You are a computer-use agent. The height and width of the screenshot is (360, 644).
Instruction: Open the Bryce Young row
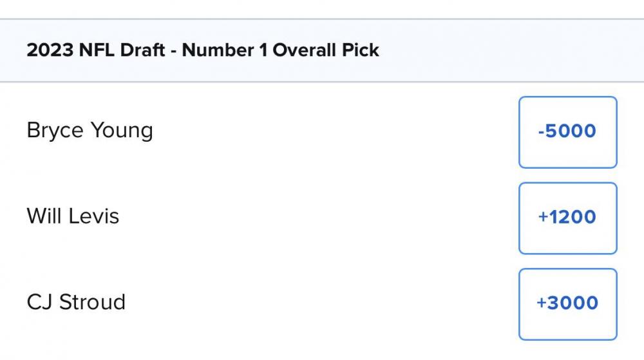coord(258,131)
